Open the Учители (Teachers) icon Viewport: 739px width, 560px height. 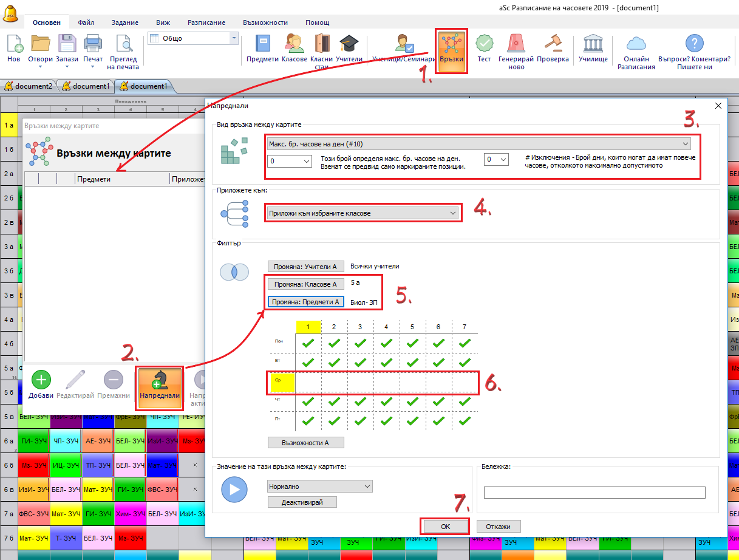(x=349, y=45)
